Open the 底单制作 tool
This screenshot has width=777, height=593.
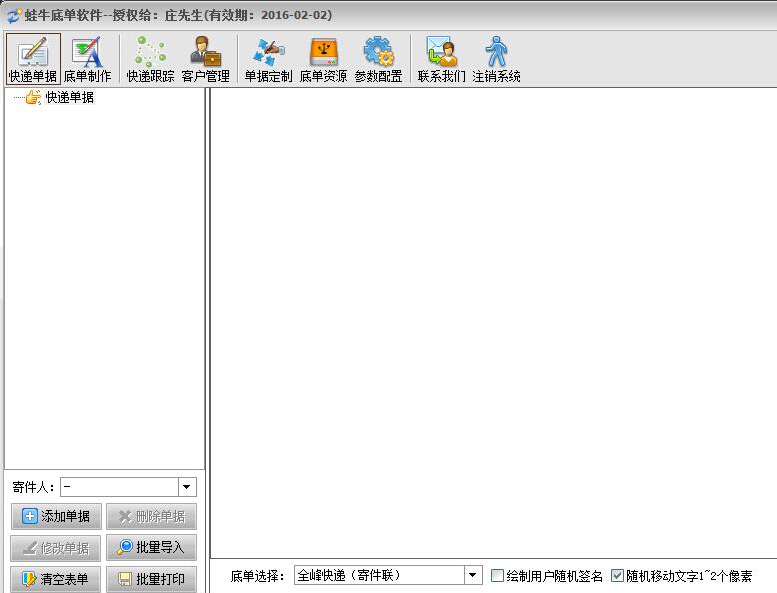tap(88, 59)
